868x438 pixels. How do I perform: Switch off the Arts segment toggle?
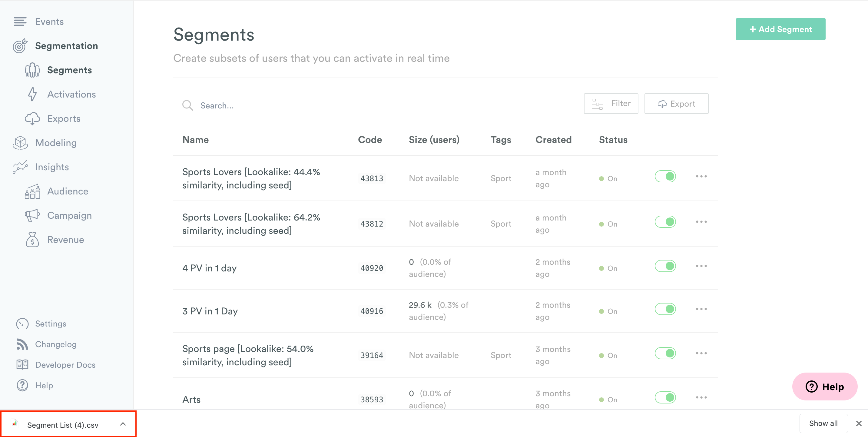coord(665,397)
